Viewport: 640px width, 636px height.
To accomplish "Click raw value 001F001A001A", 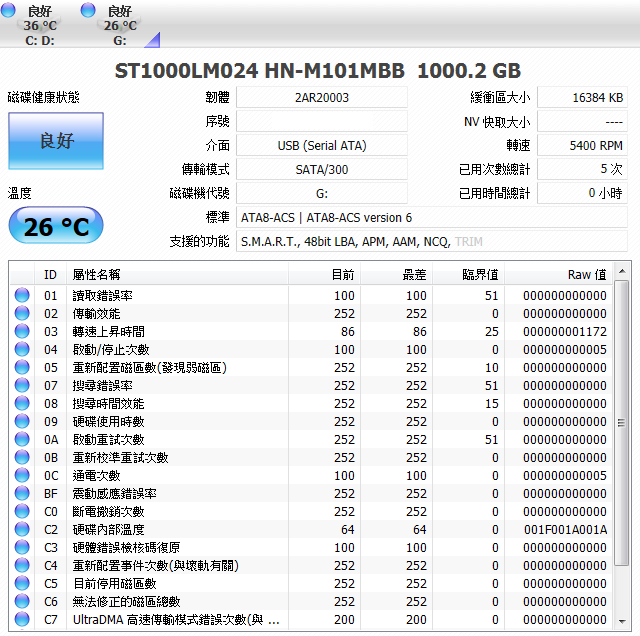I will tap(565, 529).
